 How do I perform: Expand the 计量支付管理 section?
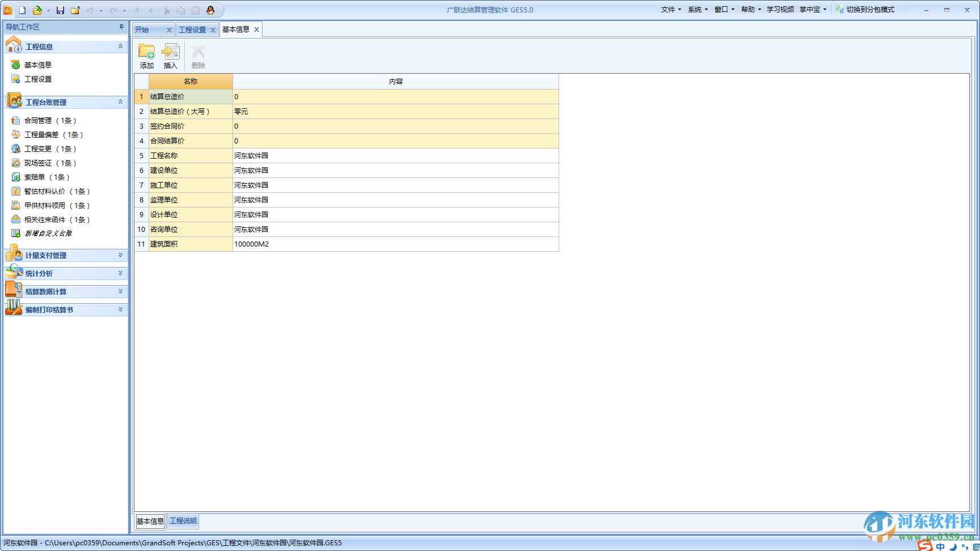(120, 255)
